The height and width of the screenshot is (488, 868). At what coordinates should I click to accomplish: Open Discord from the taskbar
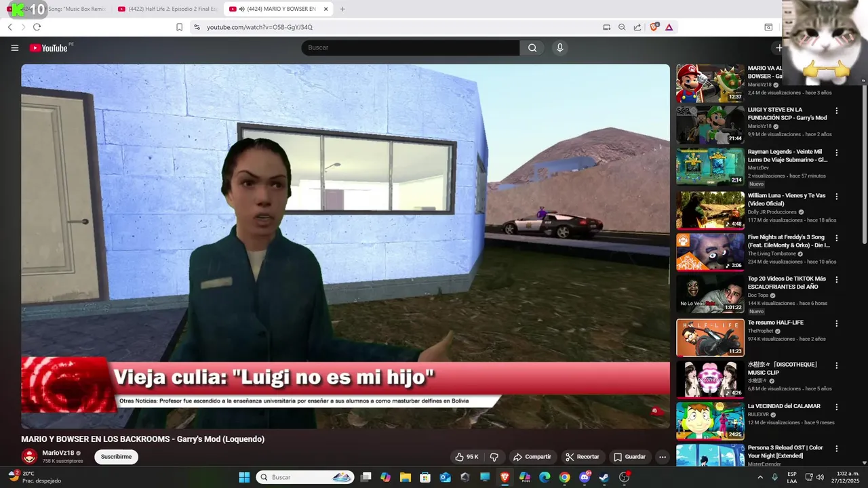pos(585,477)
